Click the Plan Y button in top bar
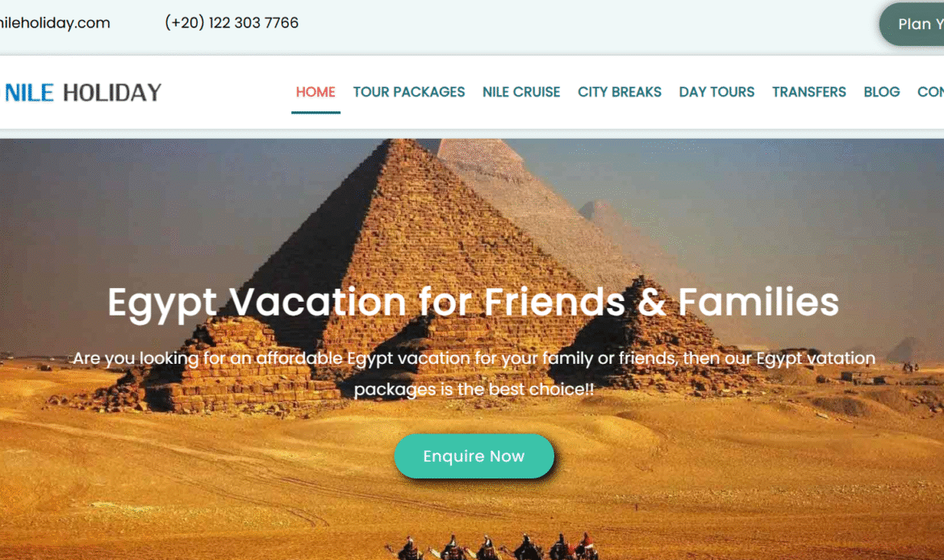The height and width of the screenshot is (560, 944). [x=912, y=24]
